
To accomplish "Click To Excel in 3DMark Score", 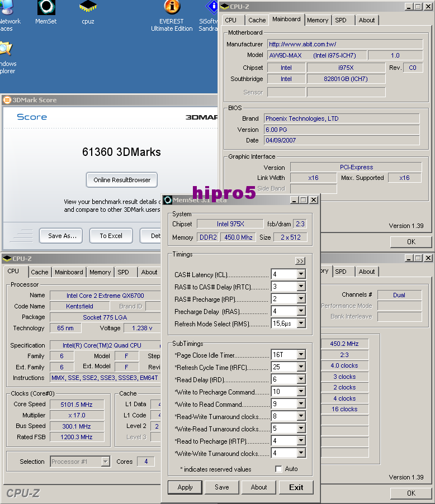I will click(111, 236).
